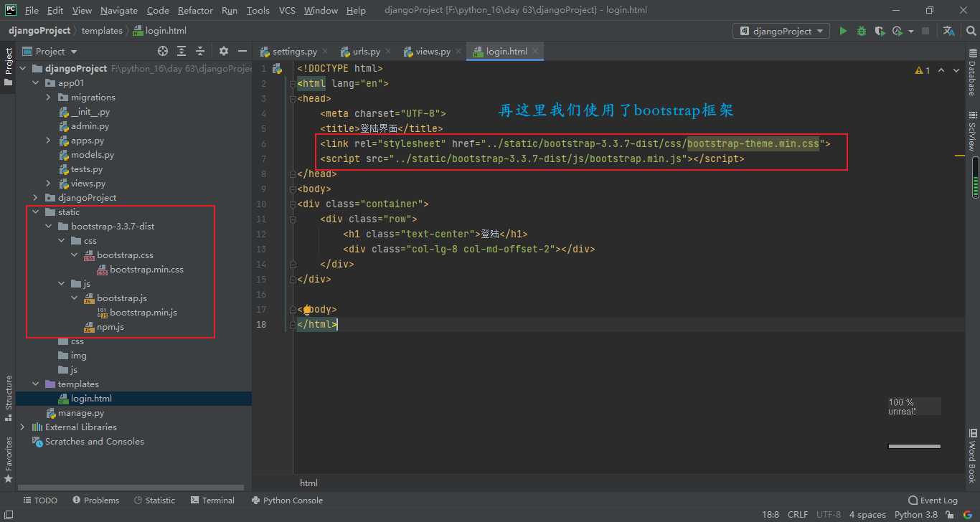Click the yellow warning stripe marker
Viewport: 980px width, 522px height.
pos(960,155)
